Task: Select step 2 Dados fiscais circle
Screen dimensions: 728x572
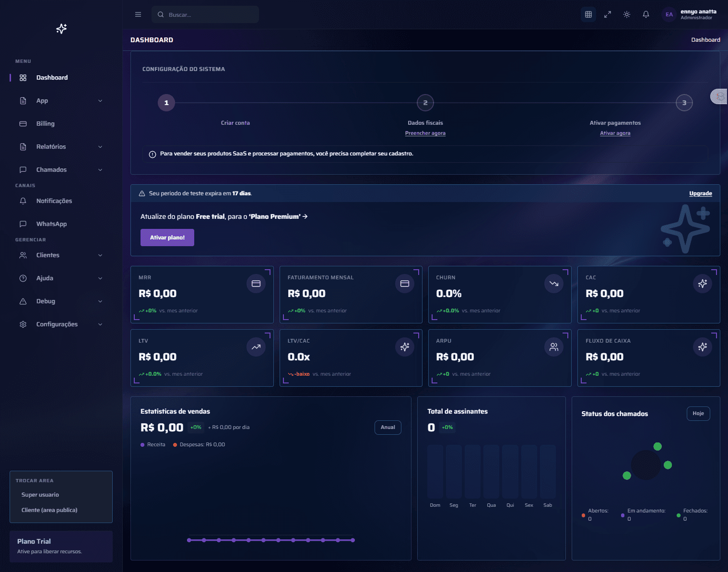Action: [x=425, y=103]
